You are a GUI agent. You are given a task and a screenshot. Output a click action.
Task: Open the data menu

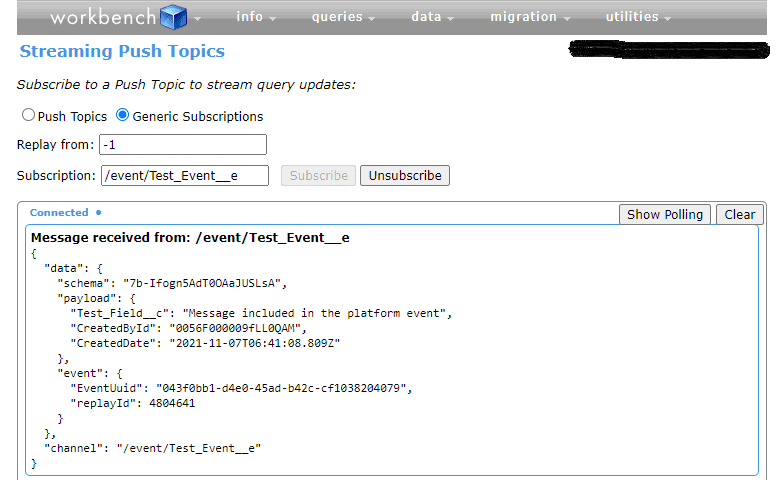[x=432, y=17]
